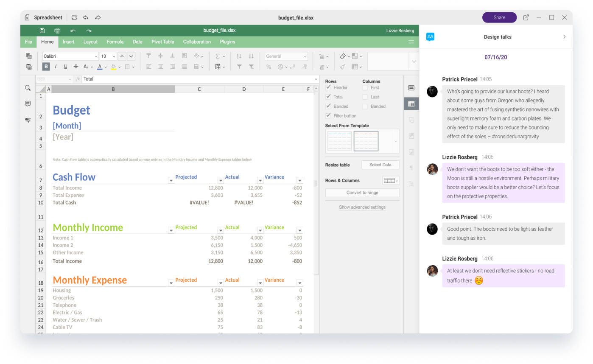Open the comments icon in left sidebar

(28, 104)
